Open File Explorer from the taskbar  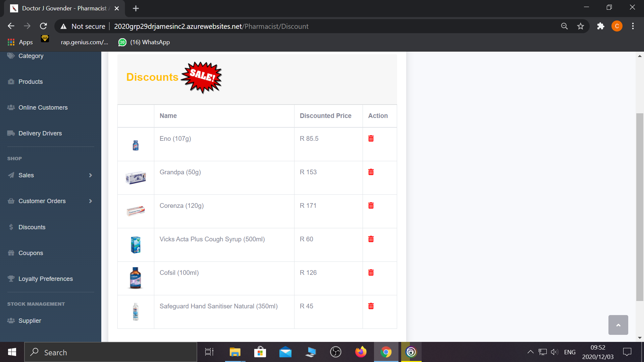tap(235, 352)
